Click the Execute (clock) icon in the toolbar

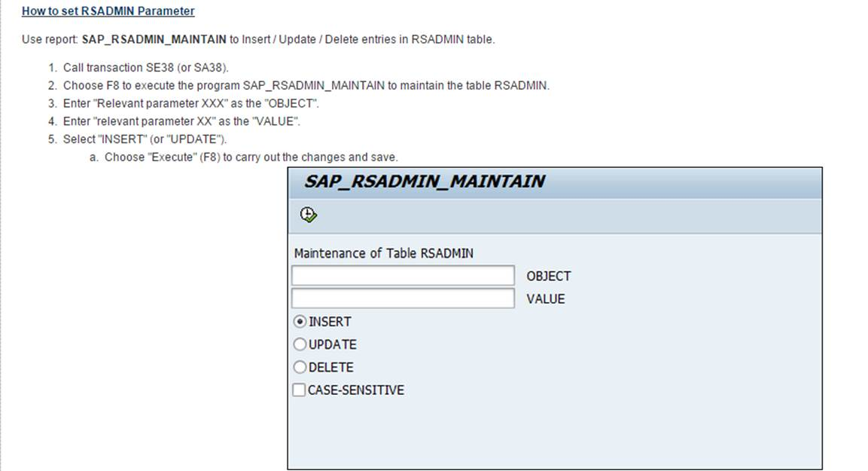point(309,215)
